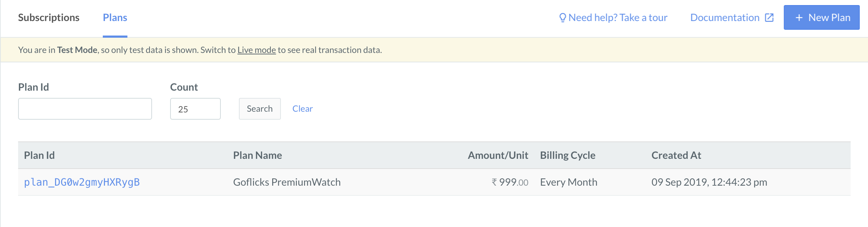Open Need help? Take a tour

click(613, 17)
